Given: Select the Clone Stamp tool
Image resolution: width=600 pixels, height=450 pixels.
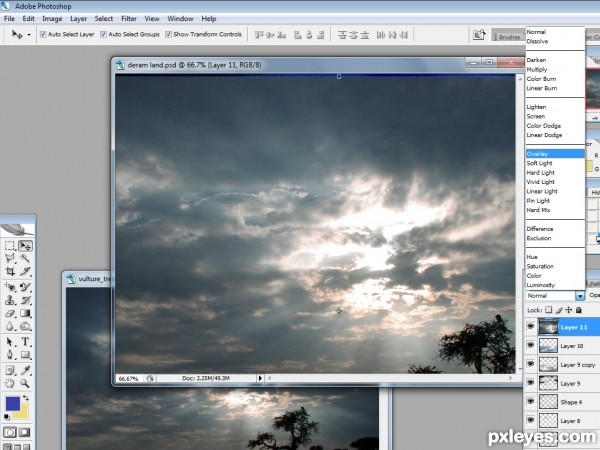Looking at the screenshot, I should click(x=10, y=300).
